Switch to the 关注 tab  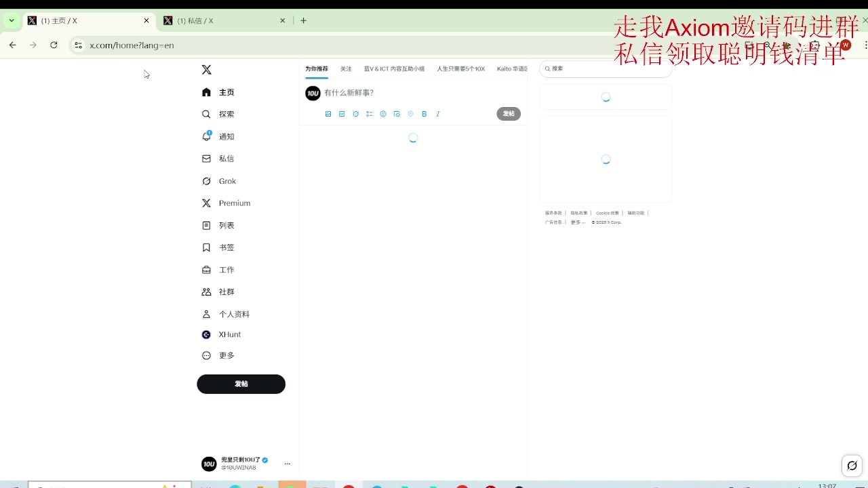pyautogui.click(x=346, y=69)
